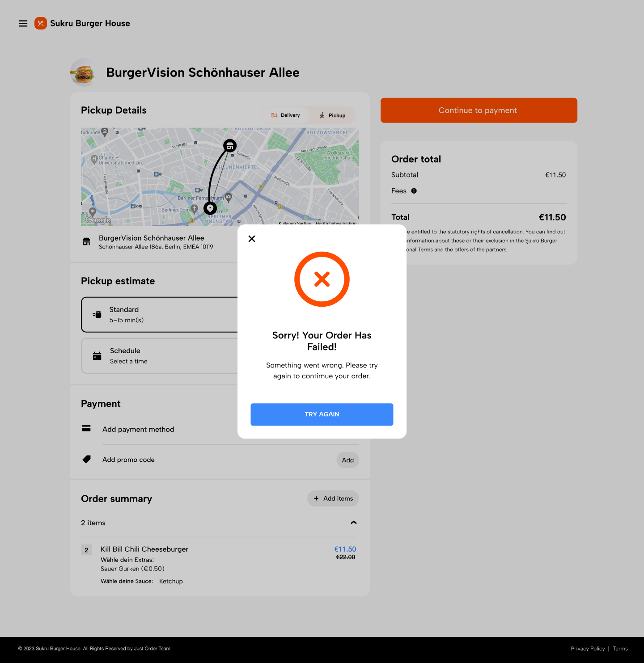Click the restaurant marker on the map
This screenshot has height=663, width=644.
click(x=230, y=146)
